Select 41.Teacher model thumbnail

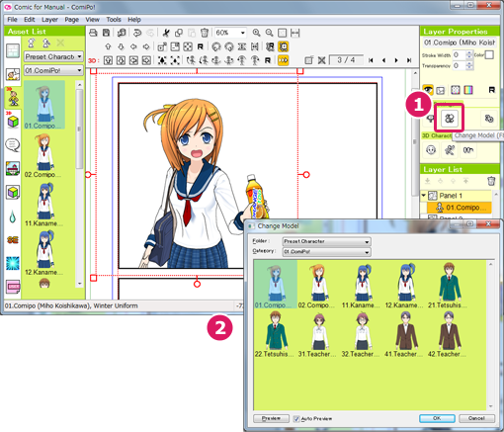(x=404, y=334)
